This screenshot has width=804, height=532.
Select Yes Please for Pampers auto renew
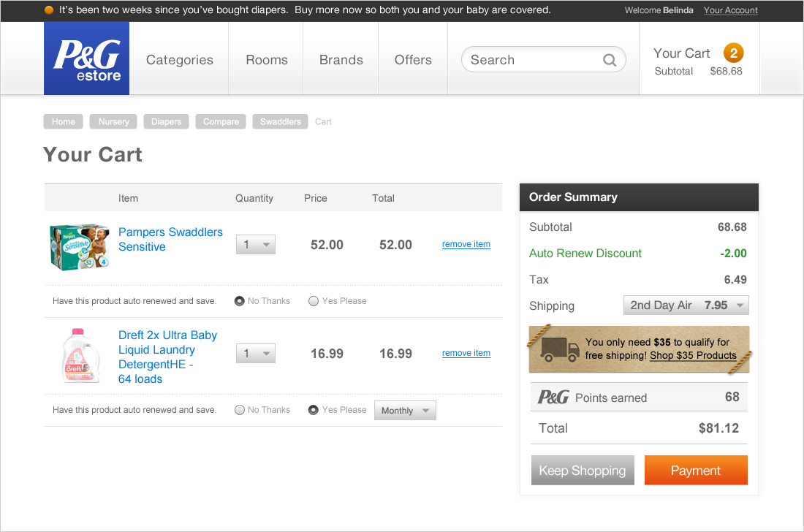click(x=314, y=301)
